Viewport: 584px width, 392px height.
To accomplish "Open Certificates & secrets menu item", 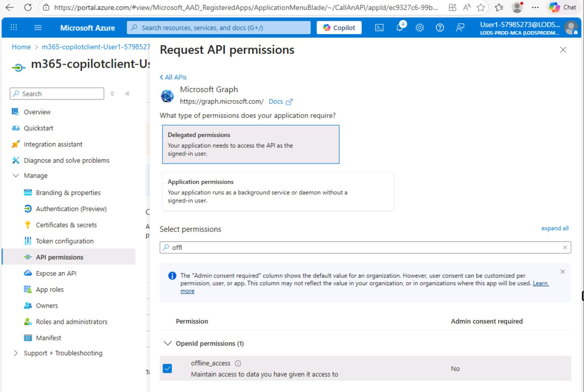I will pos(66,225).
